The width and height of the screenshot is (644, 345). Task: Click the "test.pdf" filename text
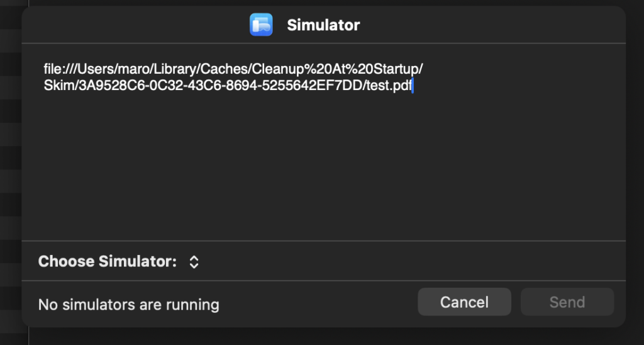click(387, 86)
